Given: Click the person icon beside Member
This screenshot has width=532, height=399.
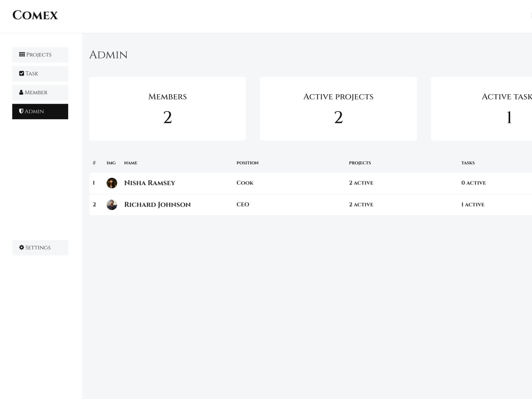Looking at the screenshot, I should (21, 92).
